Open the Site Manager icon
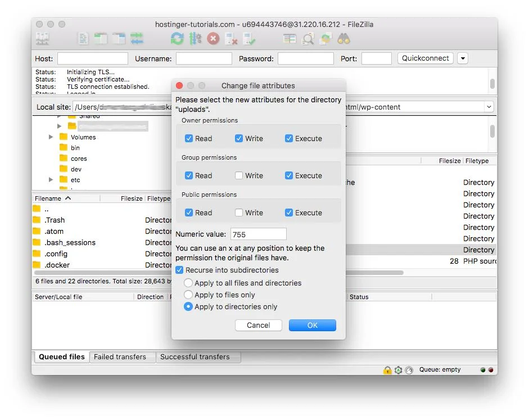Viewport: 529px width, 420px height. [42, 39]
